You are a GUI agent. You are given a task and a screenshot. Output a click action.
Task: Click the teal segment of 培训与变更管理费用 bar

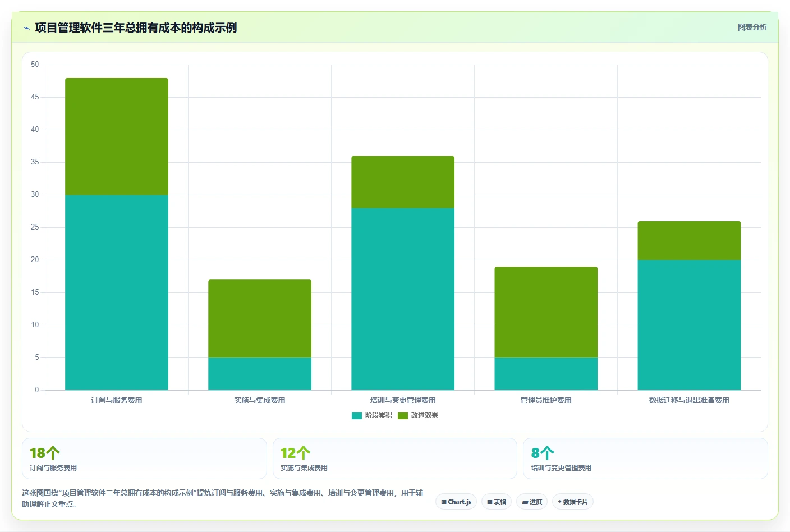(403, 299)
